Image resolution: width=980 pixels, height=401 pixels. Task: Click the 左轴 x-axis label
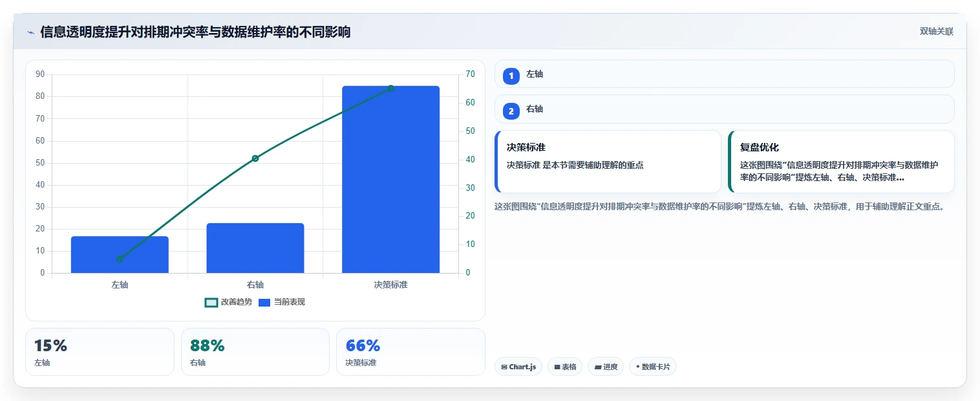(x=120, y=285)
